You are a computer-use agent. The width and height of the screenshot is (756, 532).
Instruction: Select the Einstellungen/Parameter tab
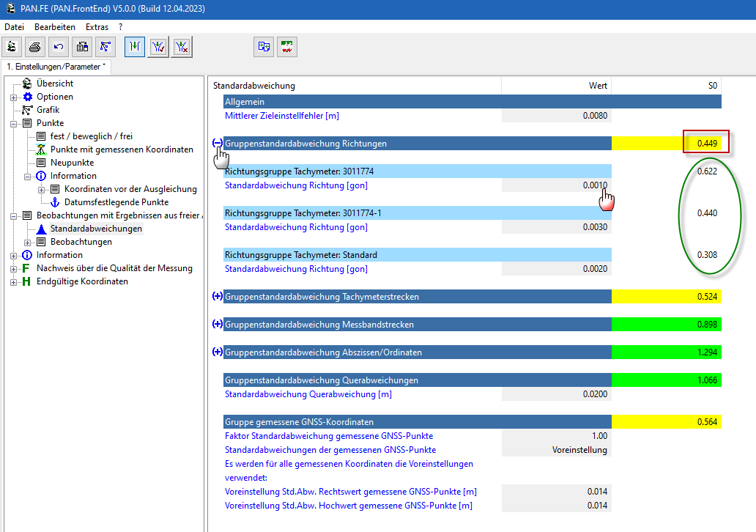[56, 67]
